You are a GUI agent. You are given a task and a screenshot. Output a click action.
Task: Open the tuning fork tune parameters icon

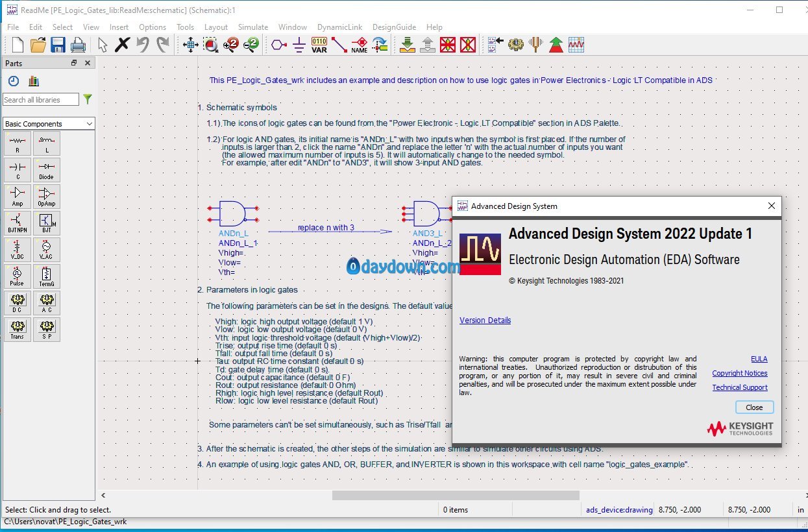pos(535,45)
